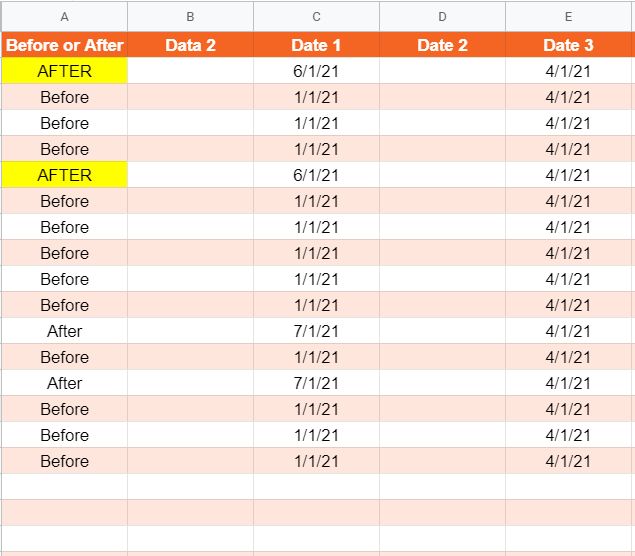Click '4/1/21' in the topmost AFTER row

[569, 71]
